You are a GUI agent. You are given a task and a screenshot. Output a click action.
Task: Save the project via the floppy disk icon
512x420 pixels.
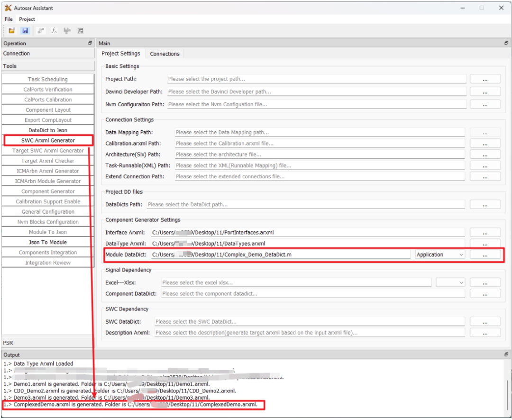point(25,30)
